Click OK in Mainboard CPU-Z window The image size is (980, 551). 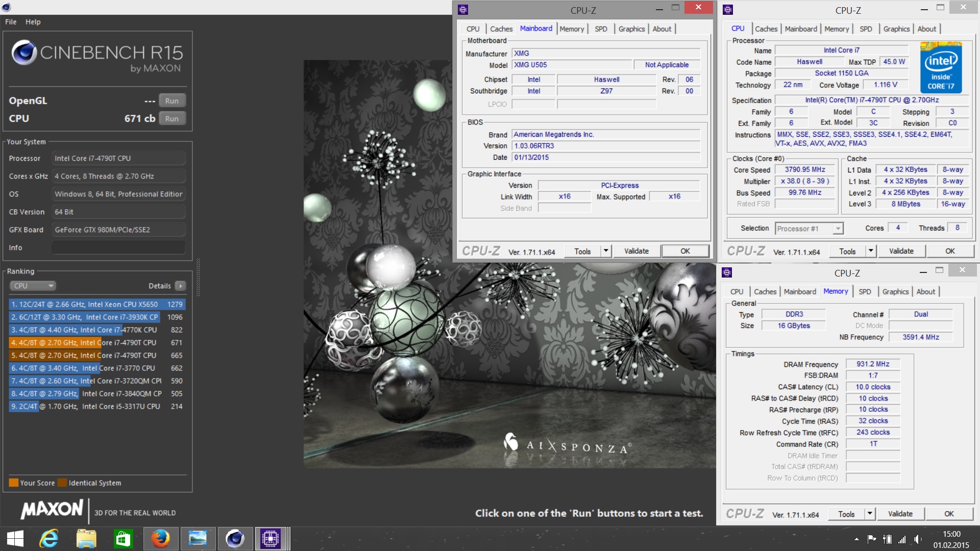tap(685, 251)
